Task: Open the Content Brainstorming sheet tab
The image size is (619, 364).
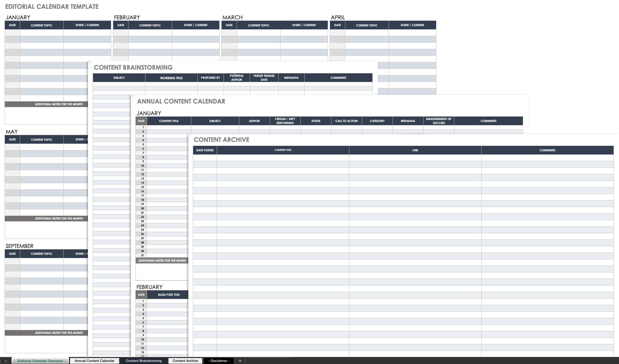Action: 144,361
